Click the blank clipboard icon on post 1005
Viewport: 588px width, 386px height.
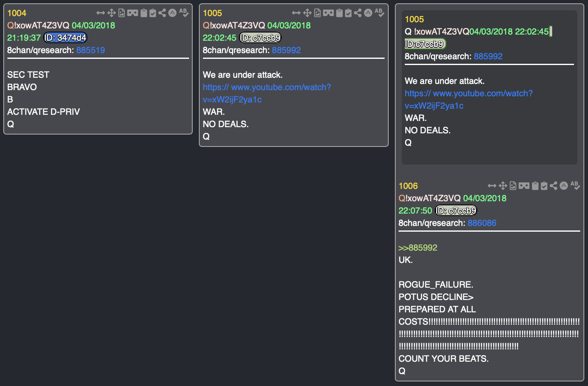339,13
